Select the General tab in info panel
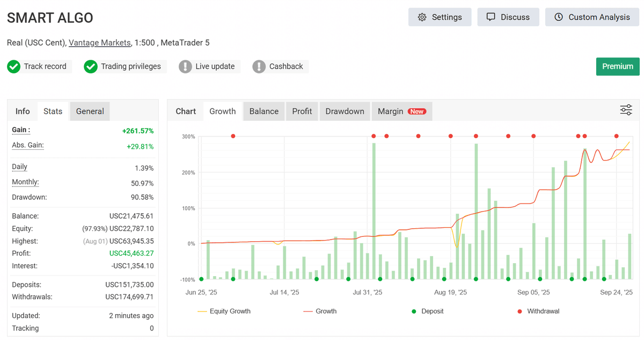Screen dimensions: 644x340 coord(90,111)
